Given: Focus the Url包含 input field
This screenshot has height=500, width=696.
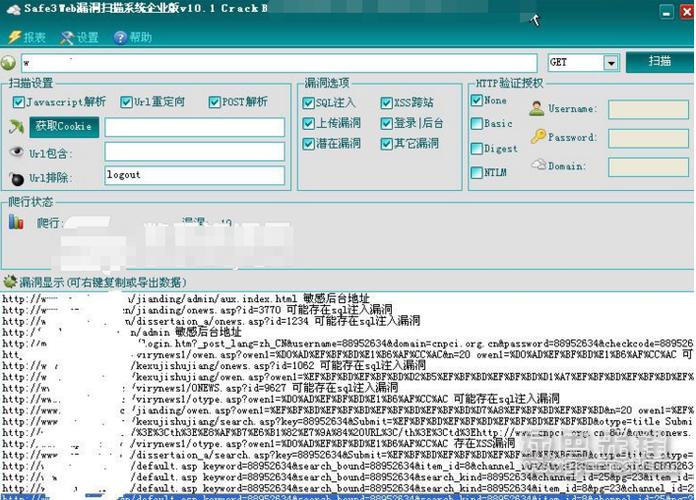Looking at the screenshot, I should 194,151.
